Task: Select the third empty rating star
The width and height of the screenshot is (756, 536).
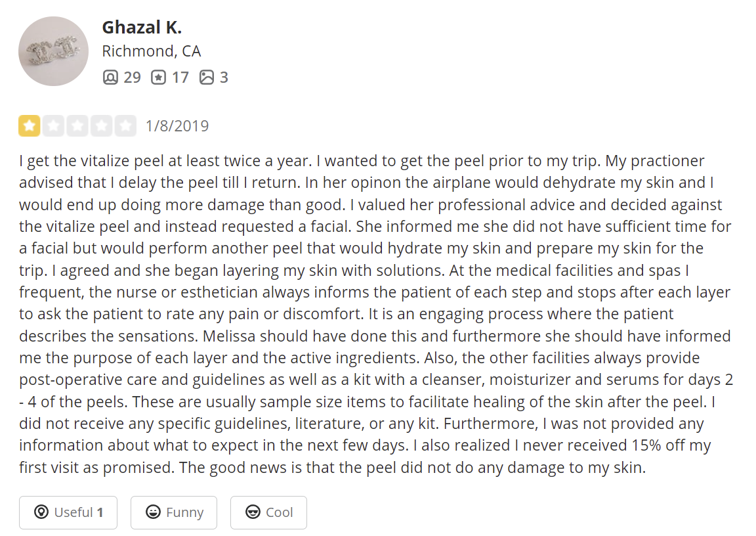Action: tap(77, 126)
